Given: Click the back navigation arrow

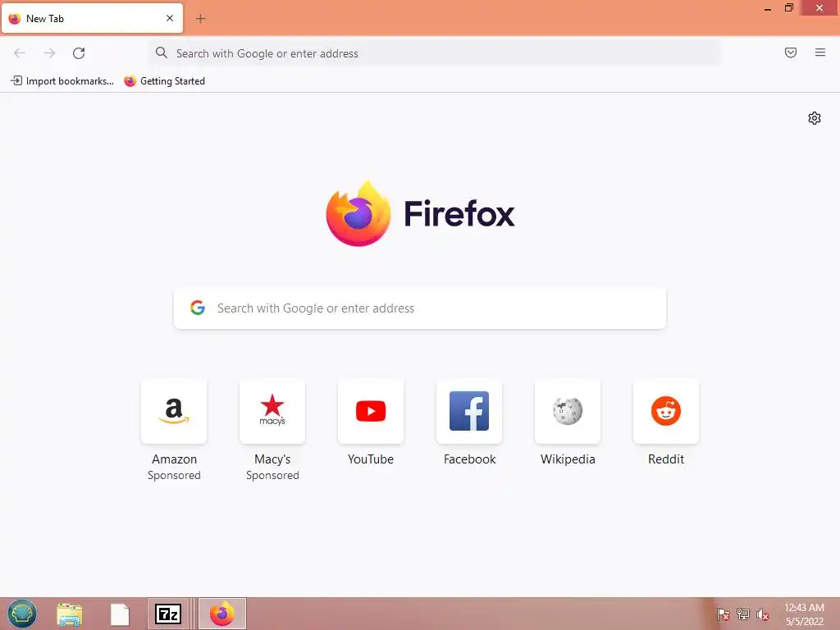Looking at the screenshot, I should pos(20,53).
